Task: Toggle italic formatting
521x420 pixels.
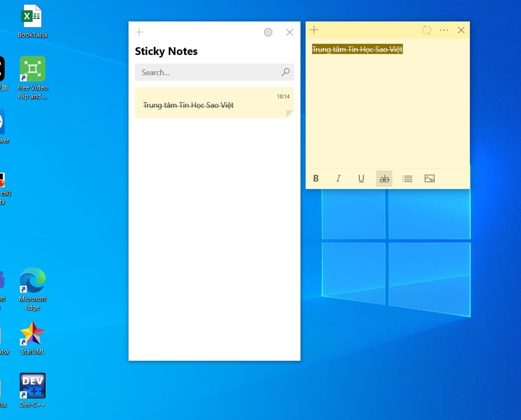Action: [x=338, y=179]
